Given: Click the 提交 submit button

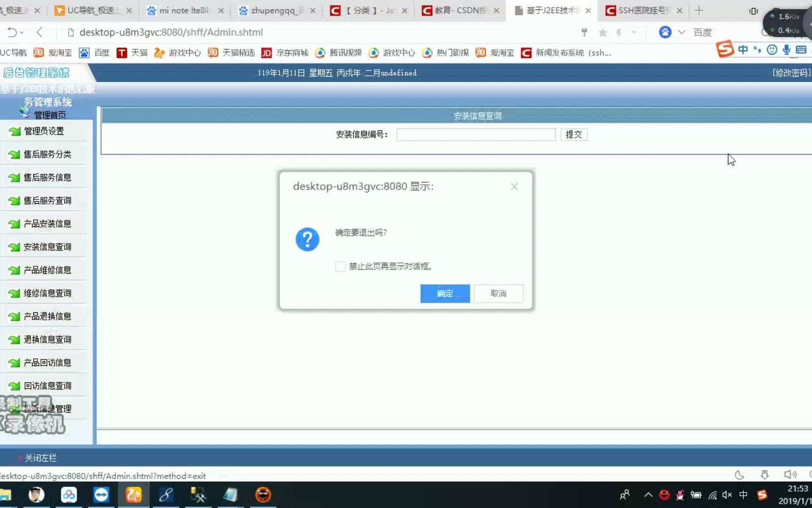Looking at the screenshot, I should pos(574,135).
